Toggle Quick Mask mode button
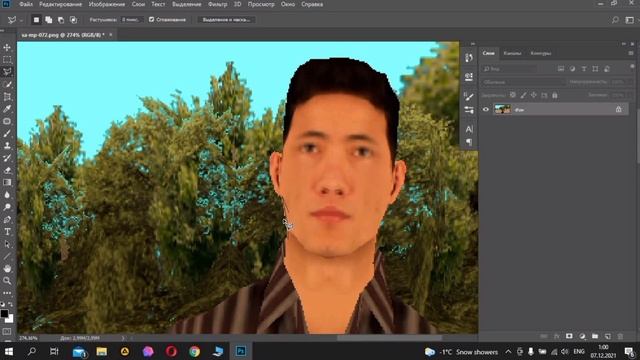The width and height of the screenshot is (640, 360). tap(7, 332)
